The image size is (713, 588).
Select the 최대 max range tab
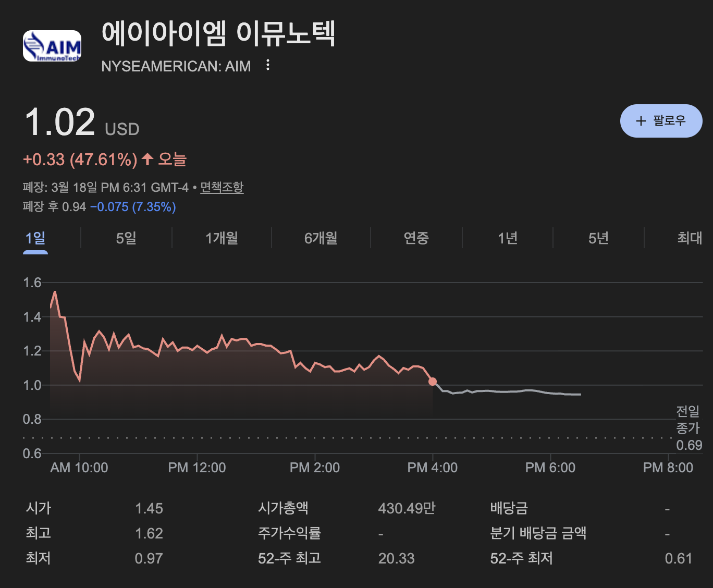pyautogui.click(x=690, y=238)
